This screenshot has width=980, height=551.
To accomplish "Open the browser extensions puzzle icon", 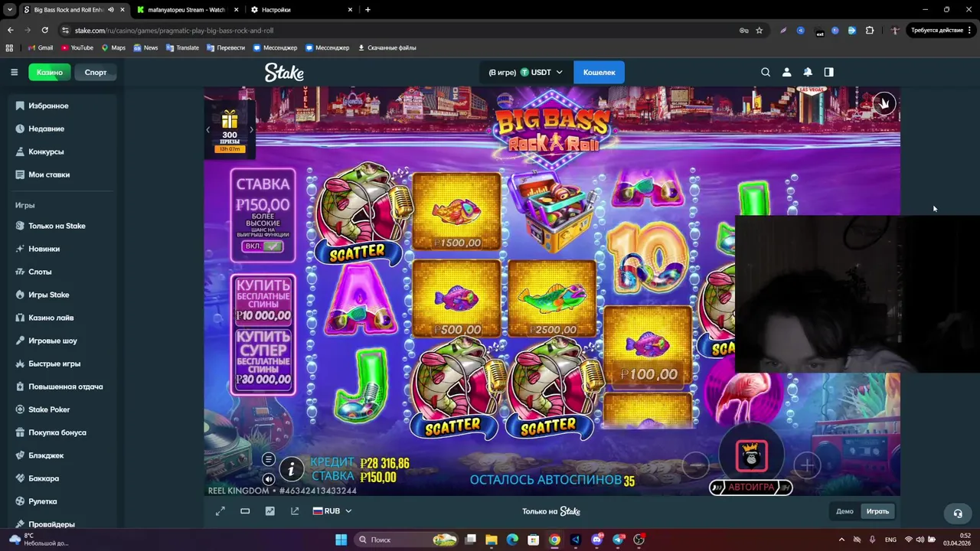I will point(870,31).
